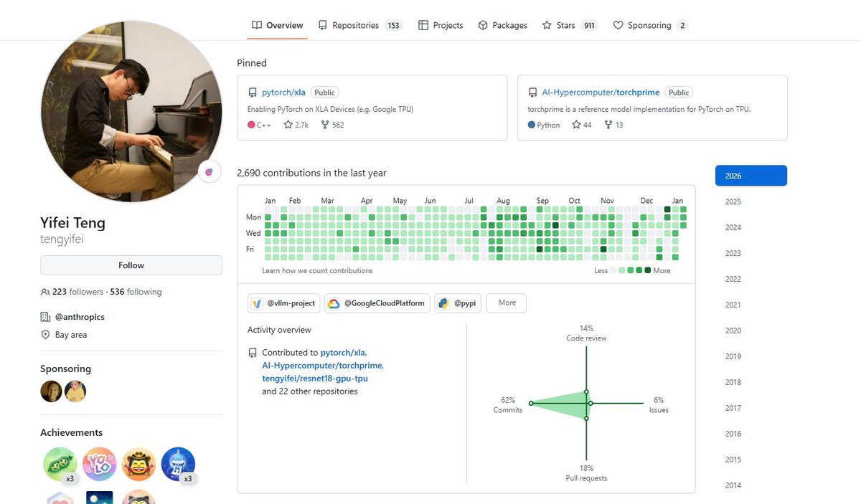
Task: Select the 2026 contribution year
Action: (x=751, y=176)
